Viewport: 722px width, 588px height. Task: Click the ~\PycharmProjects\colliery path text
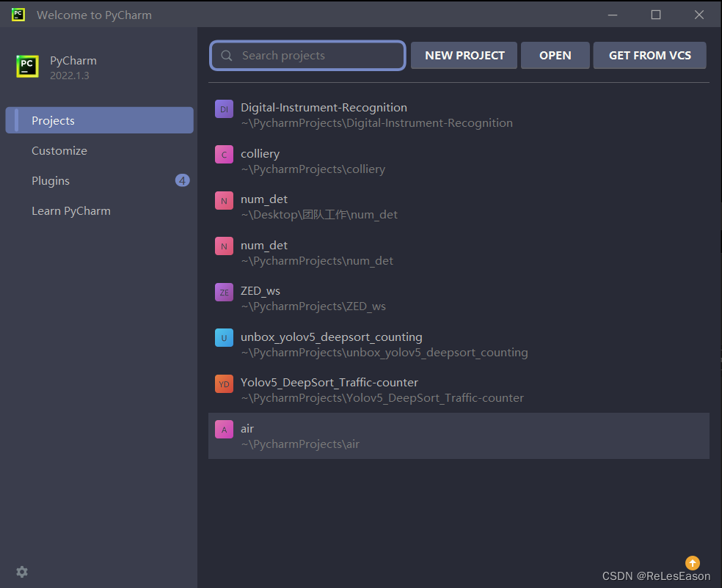point(313,169)
